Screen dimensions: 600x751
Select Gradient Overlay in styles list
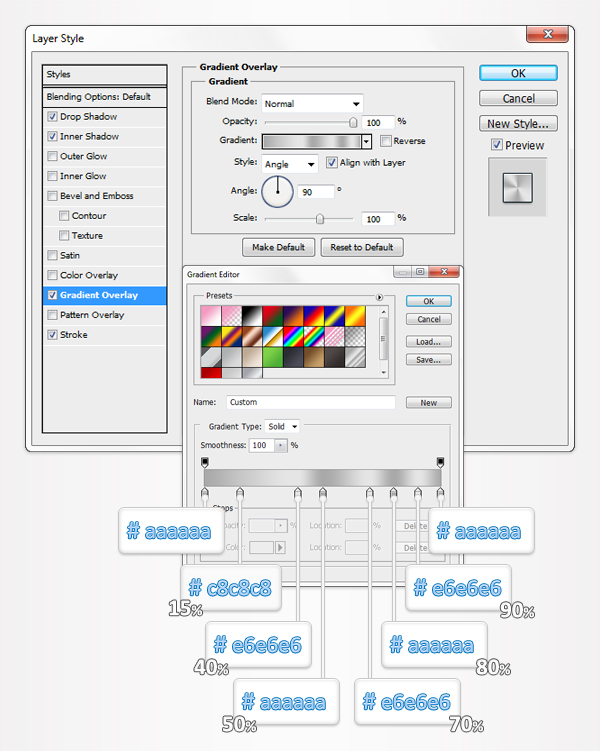coord(98,295)
